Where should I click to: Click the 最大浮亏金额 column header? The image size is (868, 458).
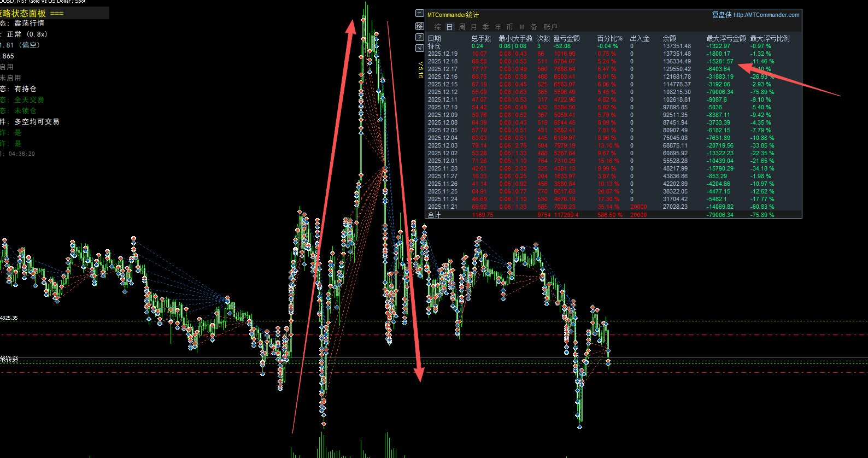tap(726, 38)
